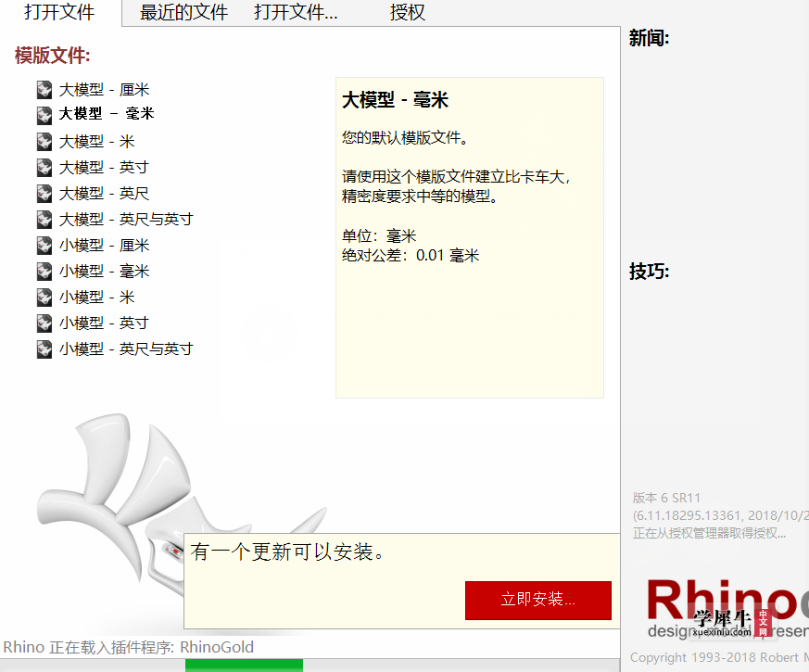Click the 版本 6 SR11 version text
The image size is (809, 672).
coord(666,498)
